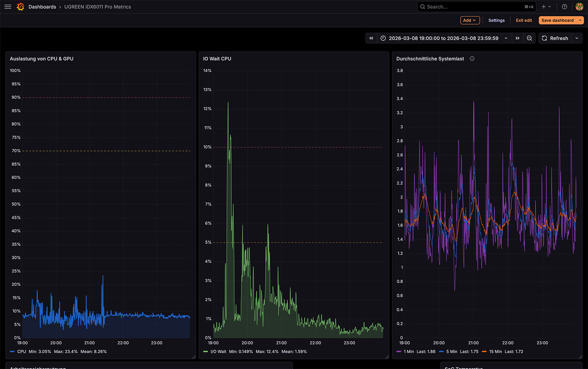Go to Dashboards breadcrumb

42,7
